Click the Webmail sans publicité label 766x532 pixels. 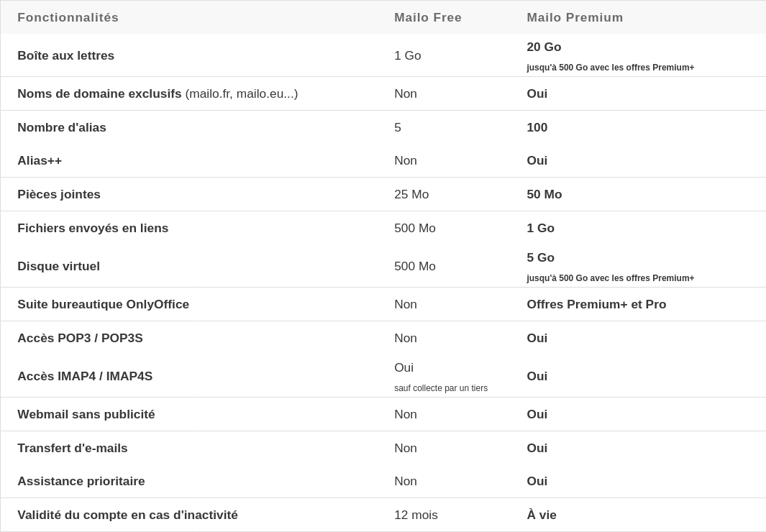tap(86, 414)
